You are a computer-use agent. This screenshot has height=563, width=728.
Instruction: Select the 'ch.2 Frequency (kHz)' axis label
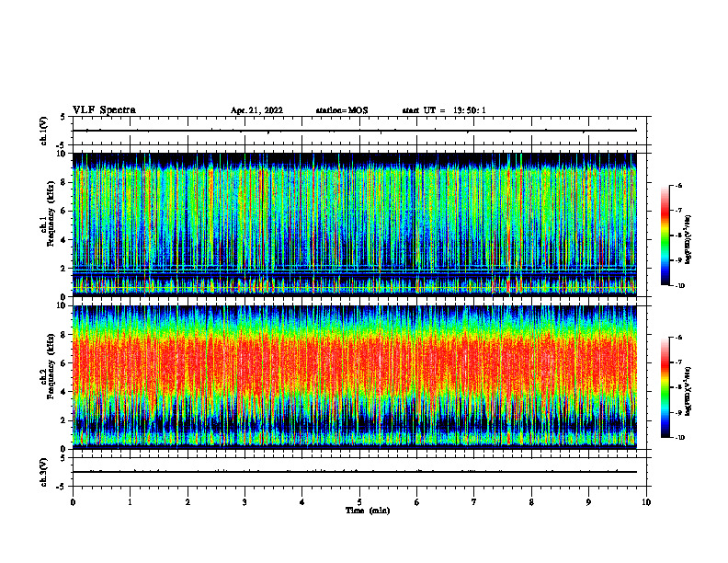pyautogui.click(x=48, y=365)
